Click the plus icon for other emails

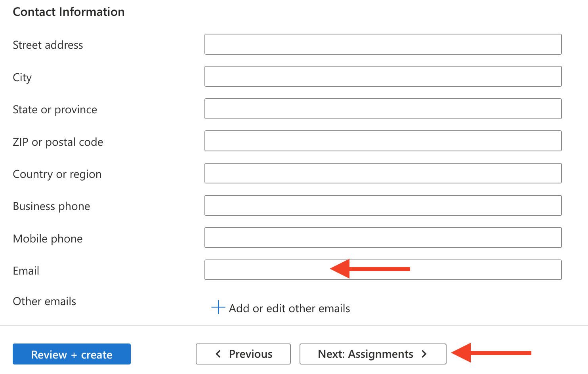click(218, 307)
